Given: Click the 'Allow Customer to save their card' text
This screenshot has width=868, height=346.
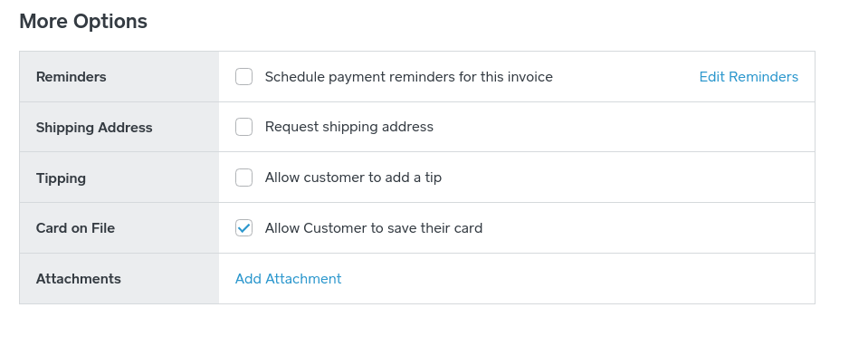Looking at the screenshot, I should click(374, 228).
